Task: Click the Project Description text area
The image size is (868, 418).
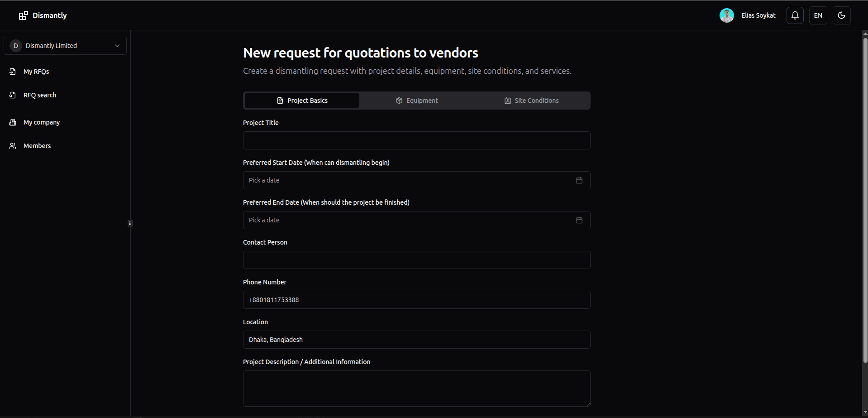Action: click(416, 388)
